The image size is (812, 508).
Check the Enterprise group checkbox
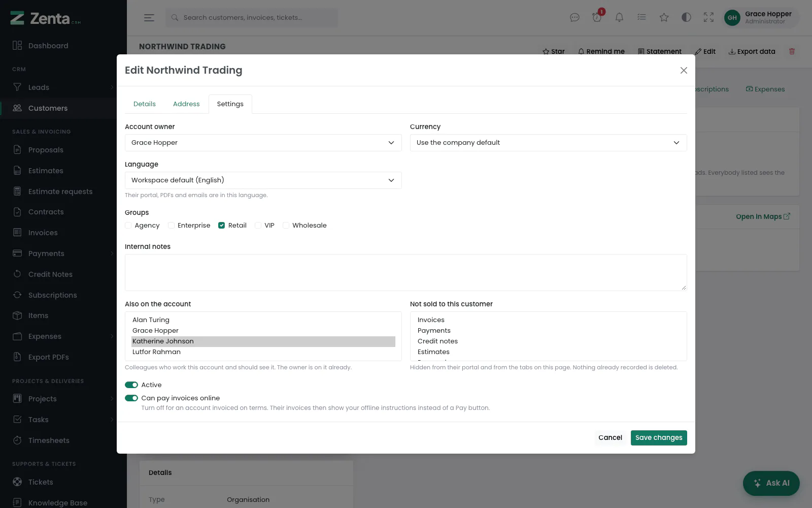[x=171, y=226]
